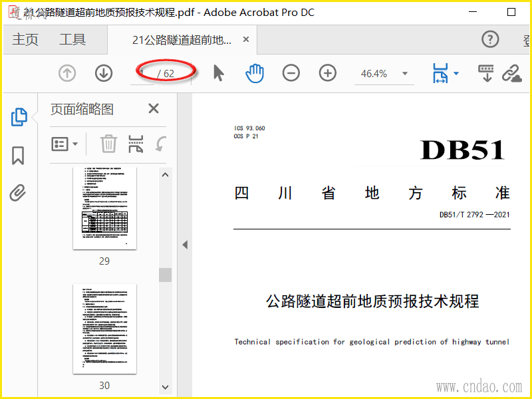Select page 30 thumbnail
The image size is (532, 399).
pos(104,329)
